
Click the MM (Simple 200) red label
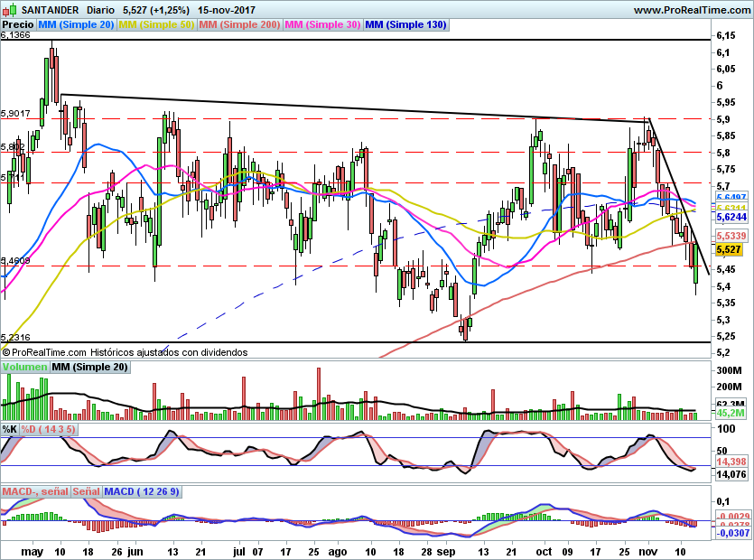[239, 24]
